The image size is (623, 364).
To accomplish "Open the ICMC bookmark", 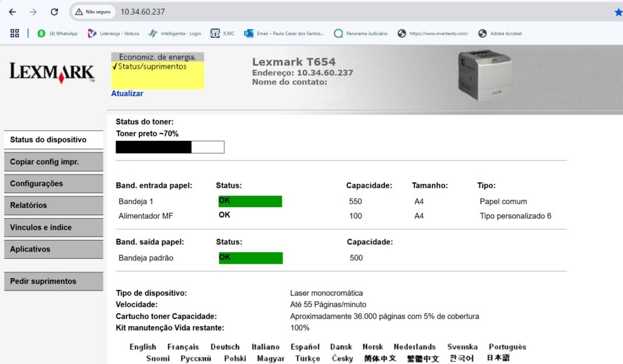I will coord(223,33).
